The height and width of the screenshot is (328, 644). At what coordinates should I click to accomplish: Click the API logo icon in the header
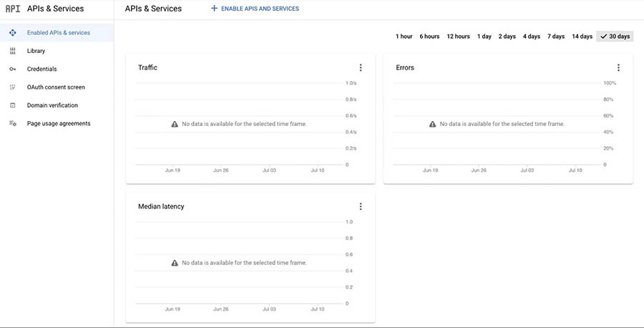(13, 9)
